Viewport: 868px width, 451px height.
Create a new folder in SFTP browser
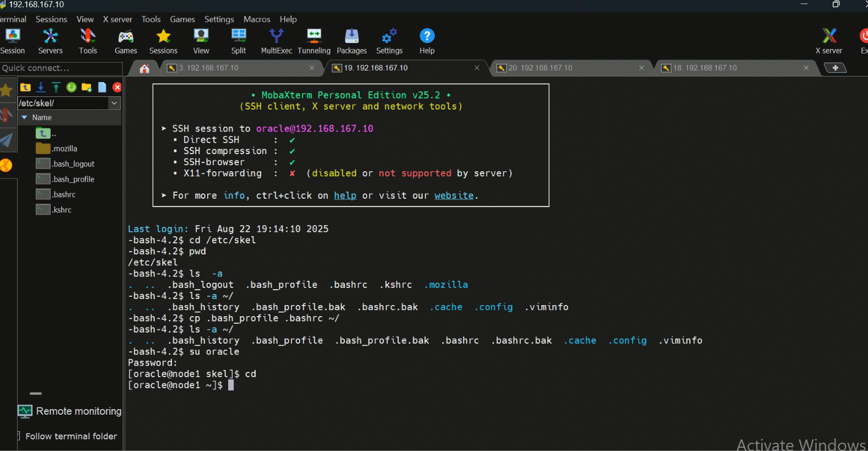pyautogui.click(x=87, y=87)
